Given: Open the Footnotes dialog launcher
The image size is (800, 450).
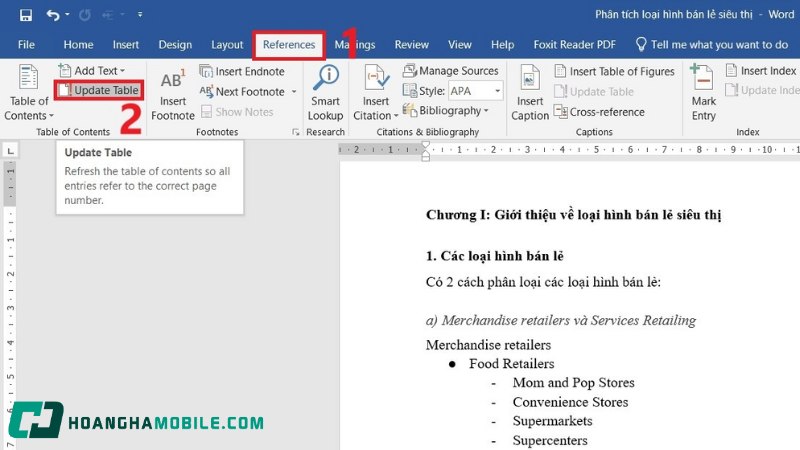Looking at the screenshot, I should click(295, 132).
